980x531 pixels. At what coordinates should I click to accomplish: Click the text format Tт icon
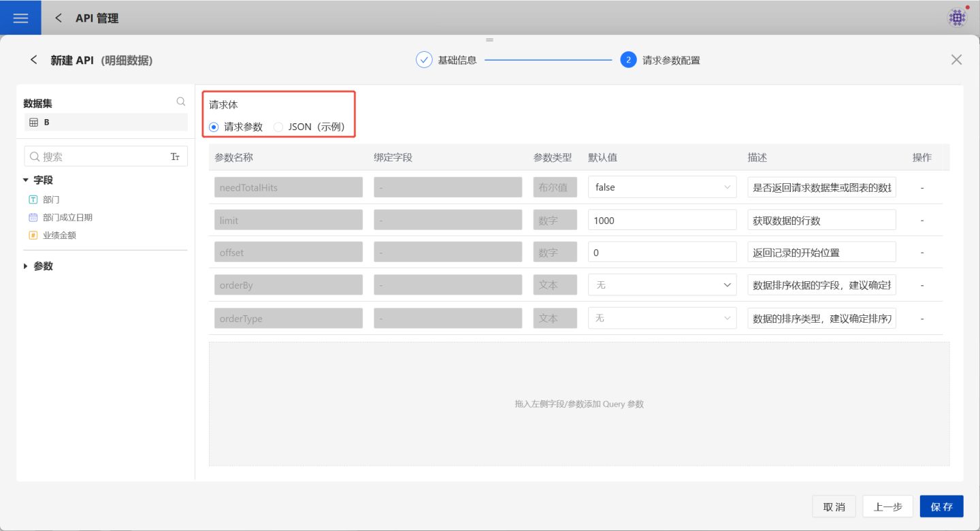(175, 157)
